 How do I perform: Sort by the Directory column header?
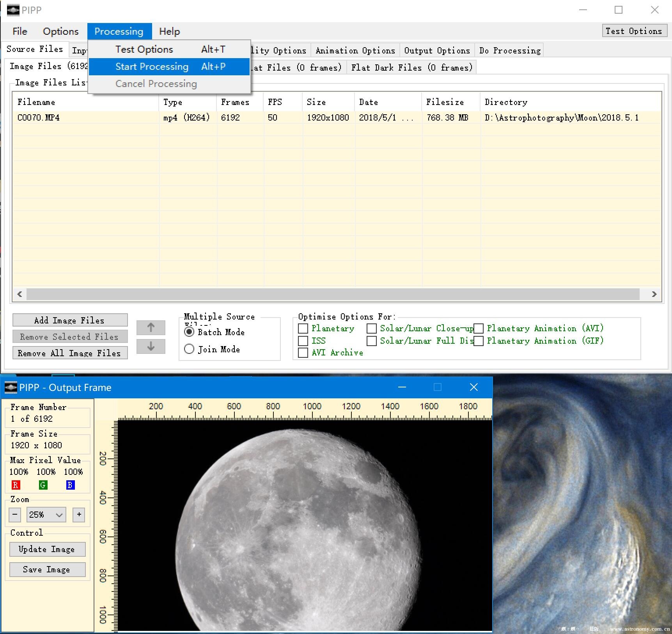click(571, 102)
